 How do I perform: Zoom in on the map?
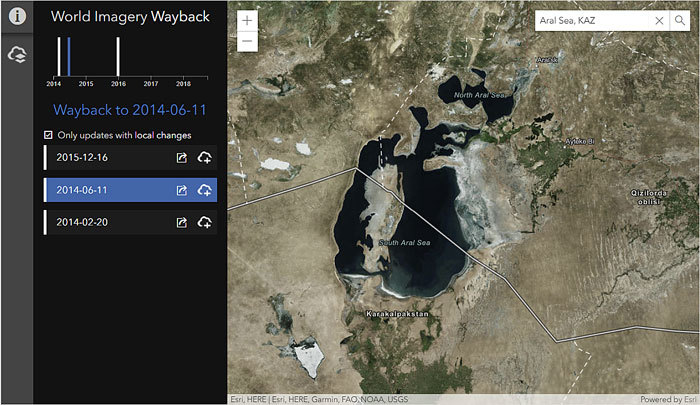(247, 21)
